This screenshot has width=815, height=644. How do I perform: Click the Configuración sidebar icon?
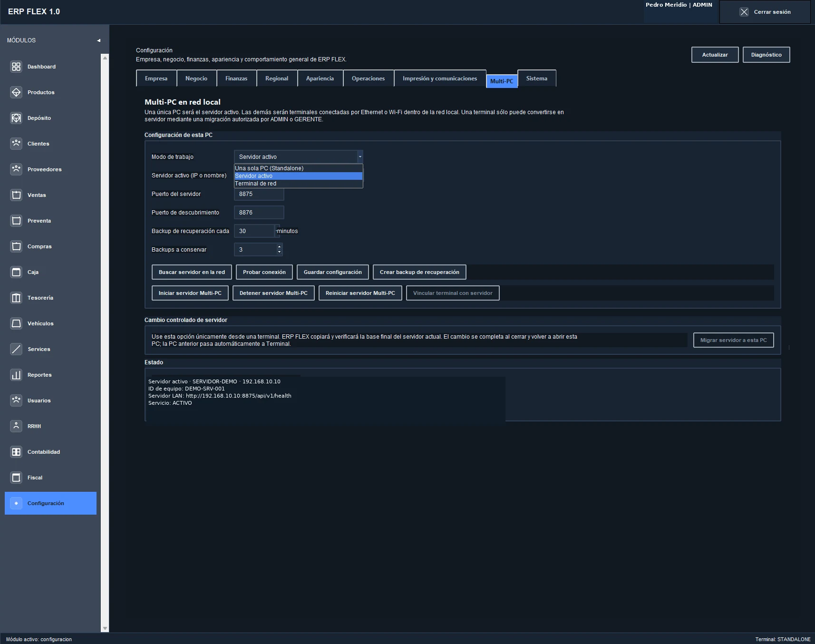pyautogui.click(x=16, y=503)
